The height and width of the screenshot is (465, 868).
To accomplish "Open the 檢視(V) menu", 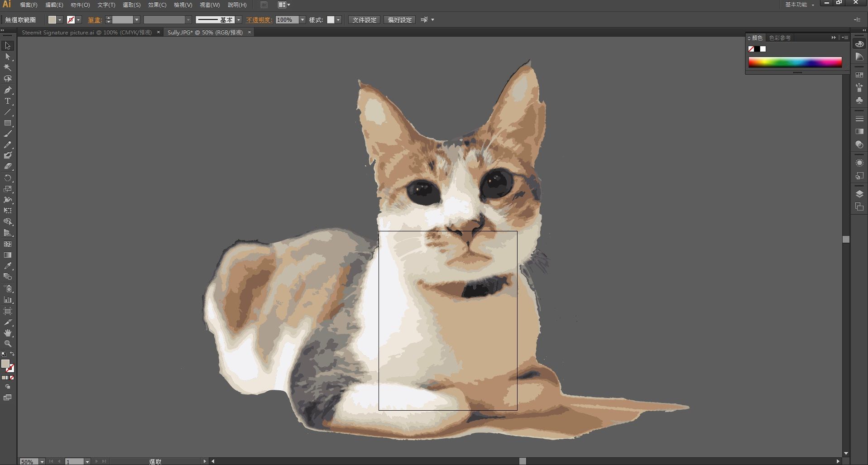I will coord(183,5).
